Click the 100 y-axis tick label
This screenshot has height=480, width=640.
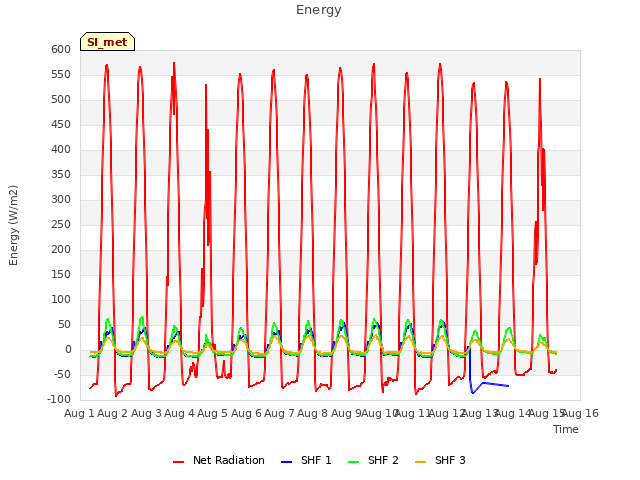point(61,300)
